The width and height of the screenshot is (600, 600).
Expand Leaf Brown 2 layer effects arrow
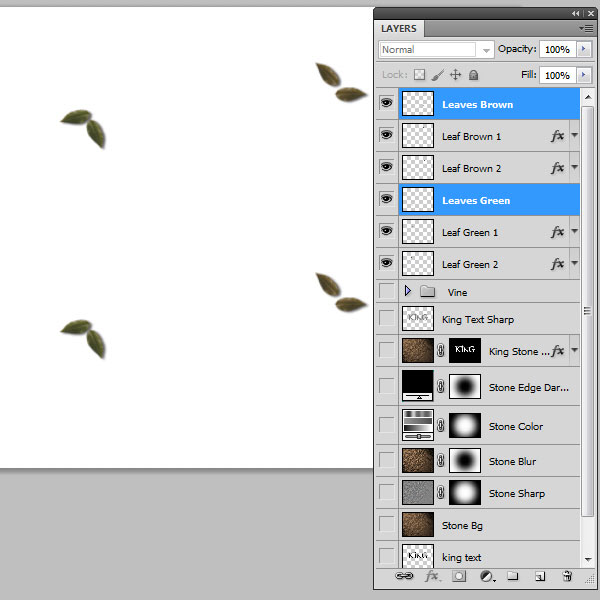coord(574,167)
